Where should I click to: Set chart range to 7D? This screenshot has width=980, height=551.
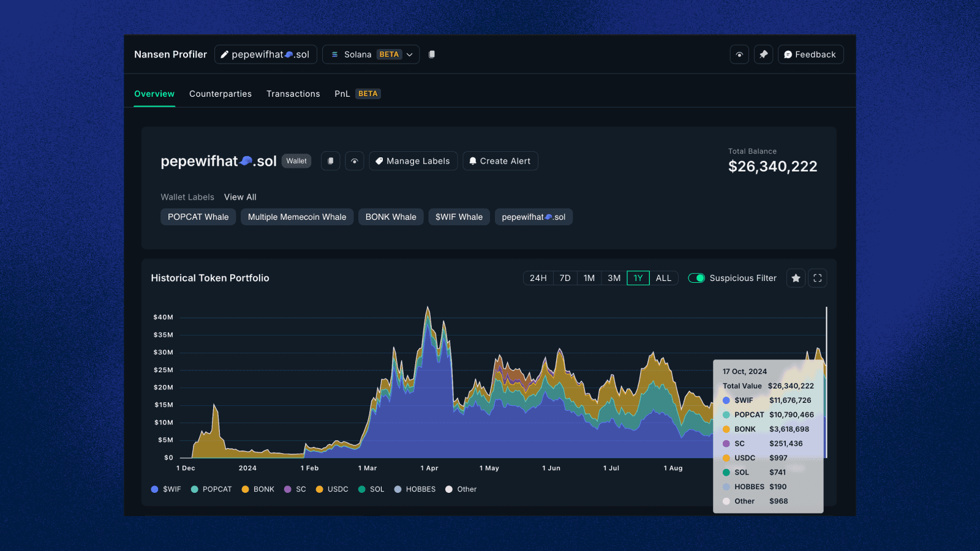pyautogui.click(x=565, y=278)
